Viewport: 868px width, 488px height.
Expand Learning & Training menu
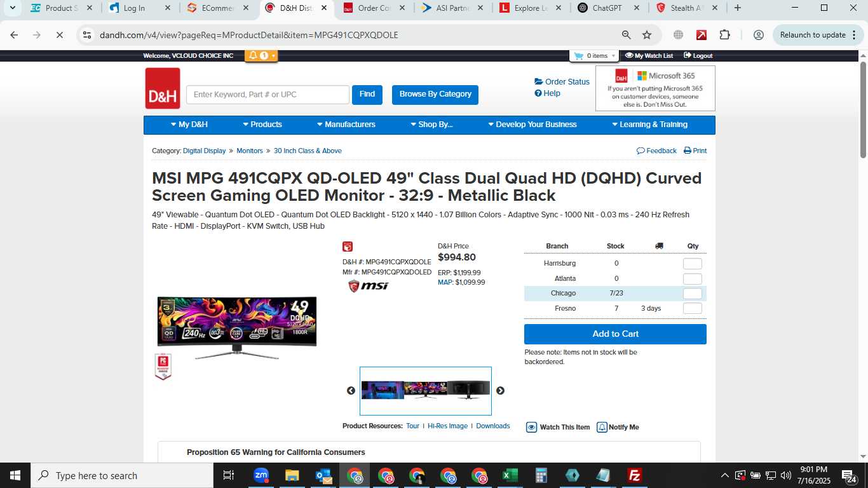coord(649,125)
